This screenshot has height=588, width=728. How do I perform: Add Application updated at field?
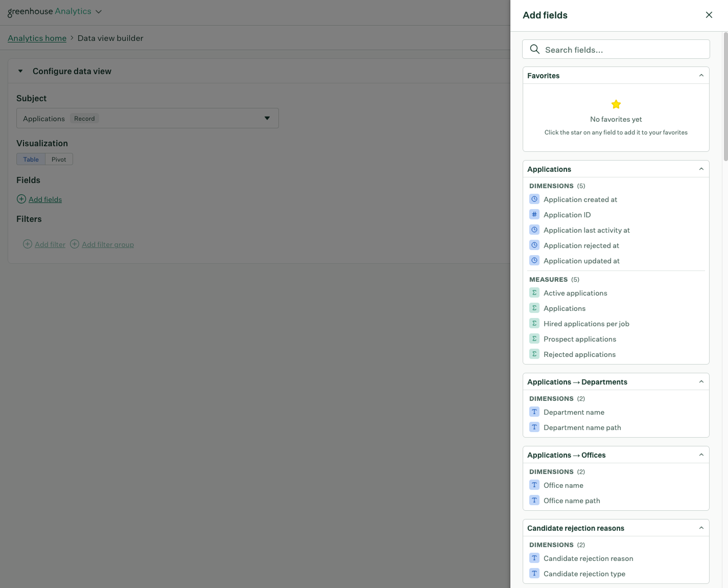click(x=581, y=261)
